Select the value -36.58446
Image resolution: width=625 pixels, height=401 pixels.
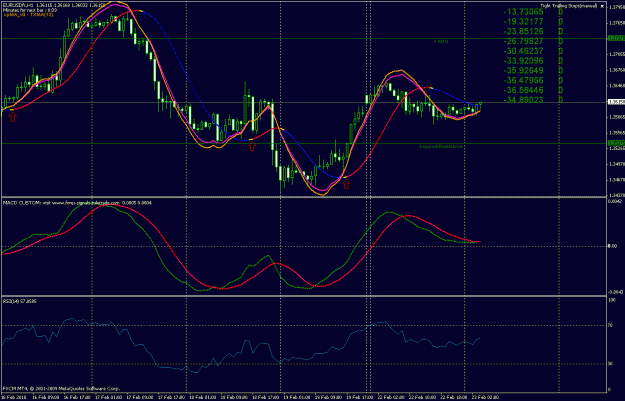[523, 90]
